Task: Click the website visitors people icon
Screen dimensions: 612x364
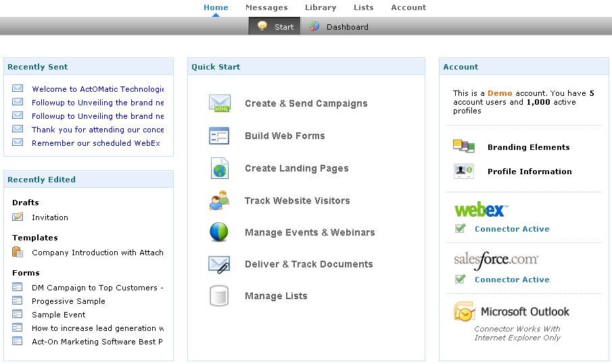Action: tap(219, 201)
